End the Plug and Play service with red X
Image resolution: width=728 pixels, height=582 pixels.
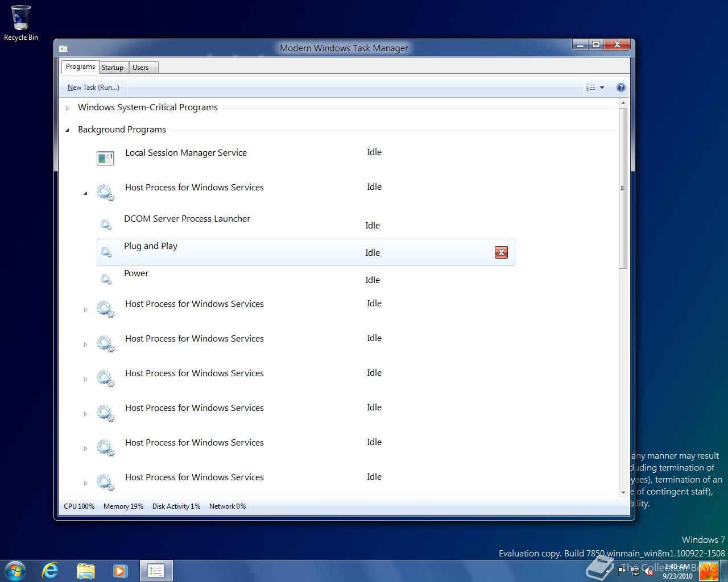[x=501, y=252]
